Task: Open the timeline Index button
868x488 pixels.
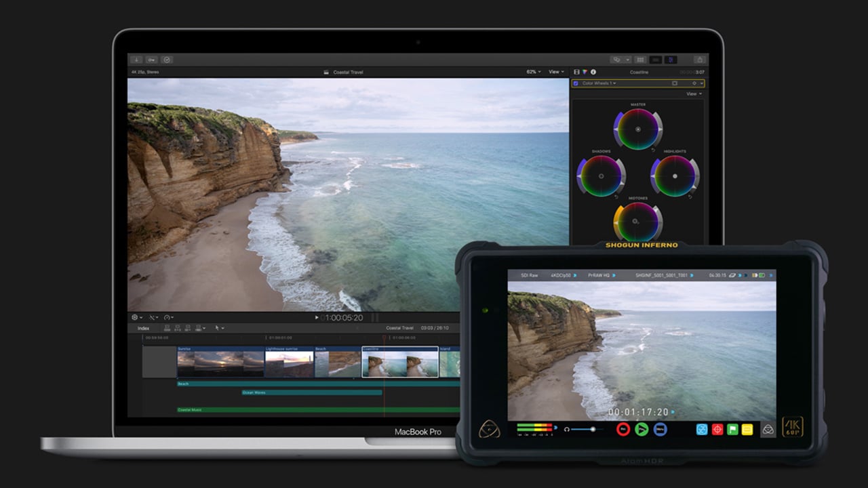Action: tap(143, 328)
